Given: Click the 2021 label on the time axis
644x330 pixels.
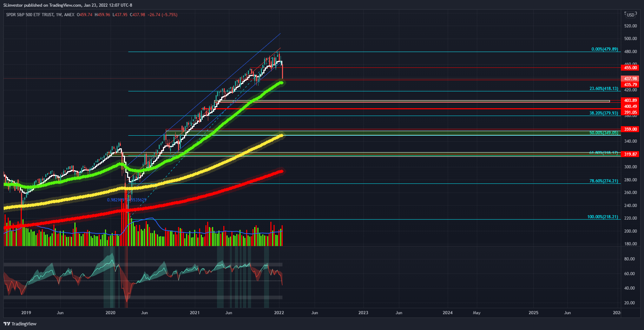Looking at the screenshot, I should tap(195, 313).
